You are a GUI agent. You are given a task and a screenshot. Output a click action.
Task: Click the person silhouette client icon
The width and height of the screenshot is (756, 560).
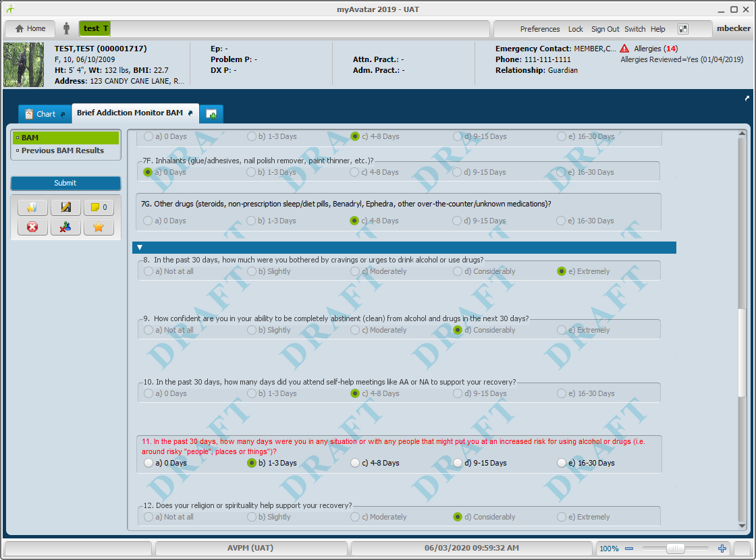pos(67,29)
